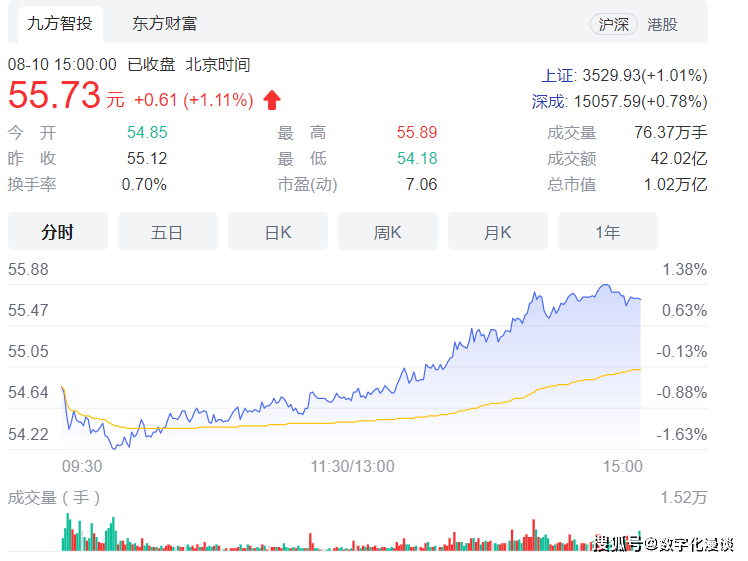748x561 pixels.
Task: Select the 港股 market toggle
Action: pos(662,24)
